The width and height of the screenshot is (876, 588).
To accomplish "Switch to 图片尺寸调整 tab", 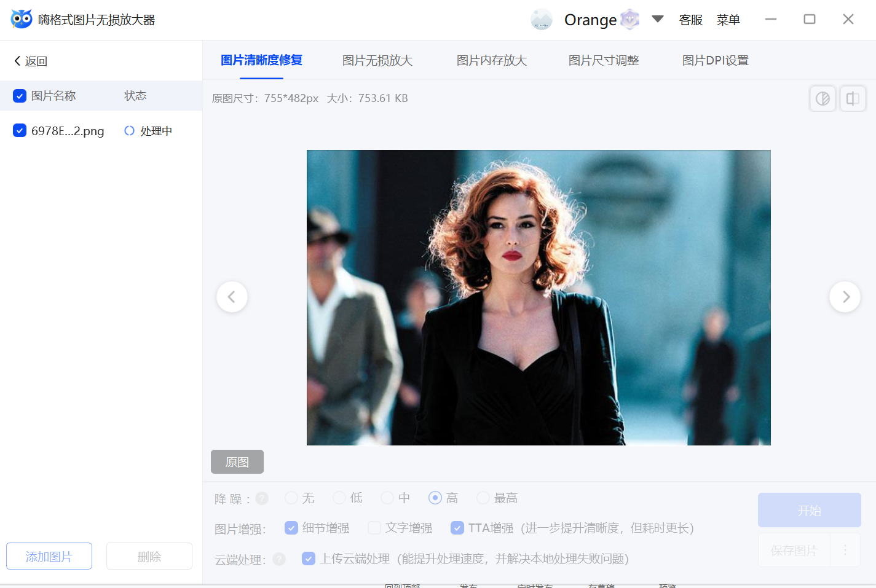I will point(604,60).
